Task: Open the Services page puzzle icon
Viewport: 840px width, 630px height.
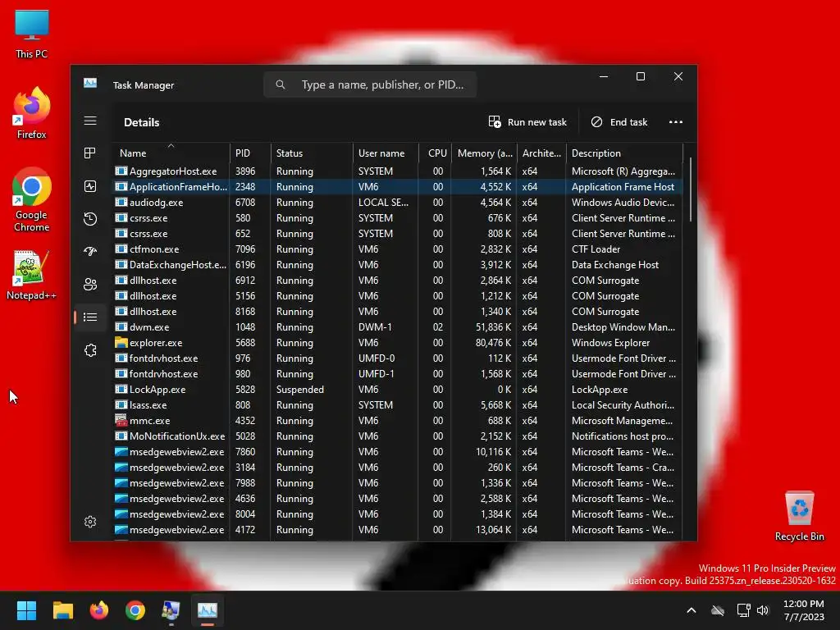Action: pyautogui.click(x=90, y=350)
